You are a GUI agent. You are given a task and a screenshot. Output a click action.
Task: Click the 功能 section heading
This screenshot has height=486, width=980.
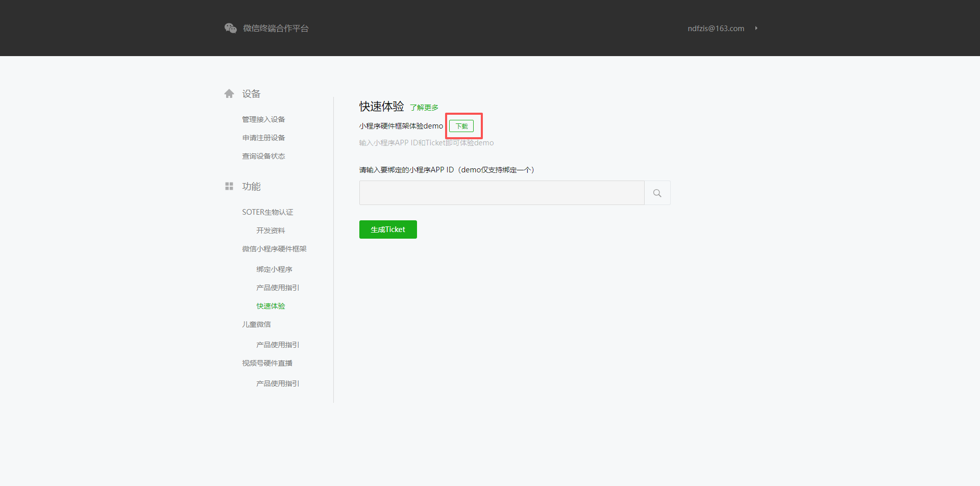(x=251, y=187)
